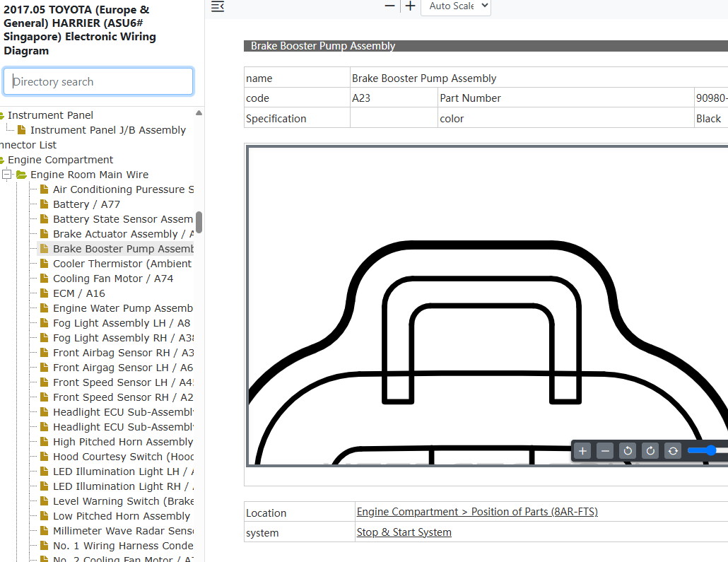Rotate connector image counterclockwise
This screenshot has height=562, width=728.
[x=628, y=450]
